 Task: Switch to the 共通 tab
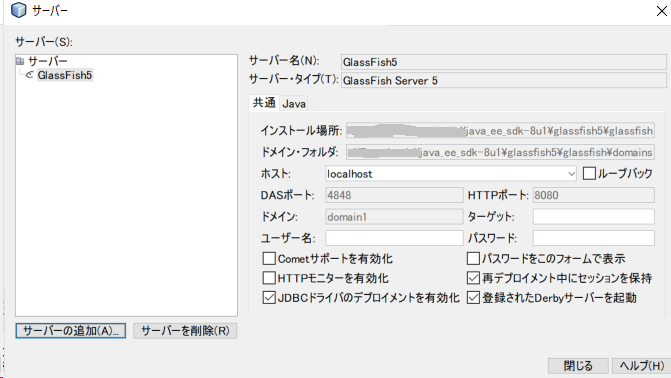[x=264, y=103]
